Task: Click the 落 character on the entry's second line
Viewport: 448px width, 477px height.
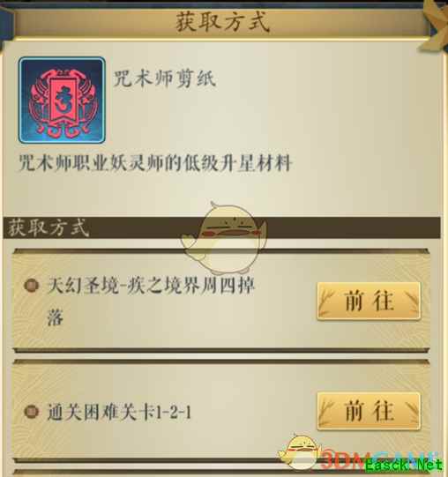Action: (x=55, y=317)
